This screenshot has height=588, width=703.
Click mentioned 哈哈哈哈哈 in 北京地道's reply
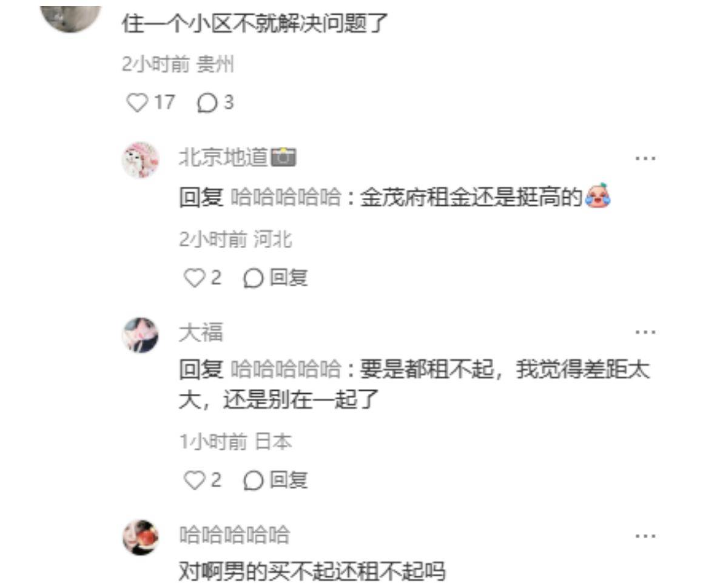coord(286,197)
